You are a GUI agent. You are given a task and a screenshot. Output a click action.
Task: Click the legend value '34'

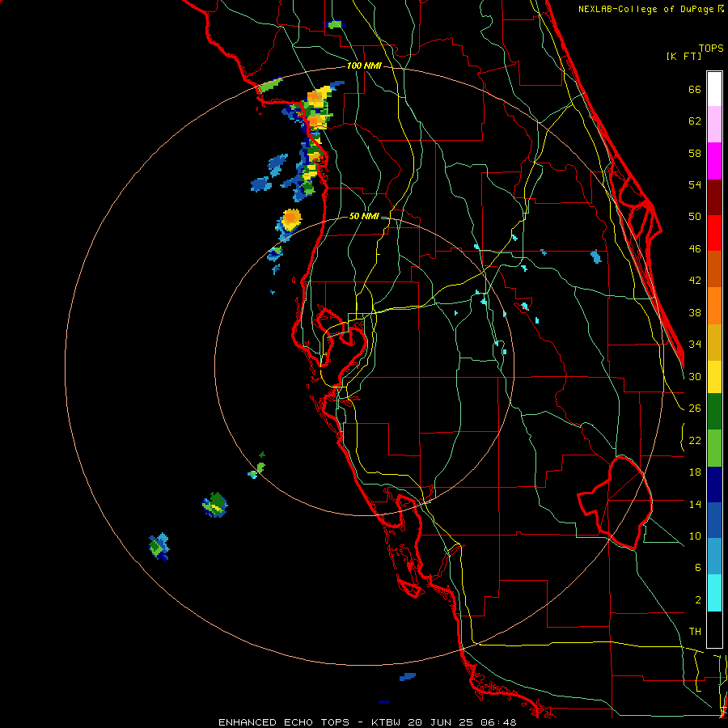[x=695, y=344]
